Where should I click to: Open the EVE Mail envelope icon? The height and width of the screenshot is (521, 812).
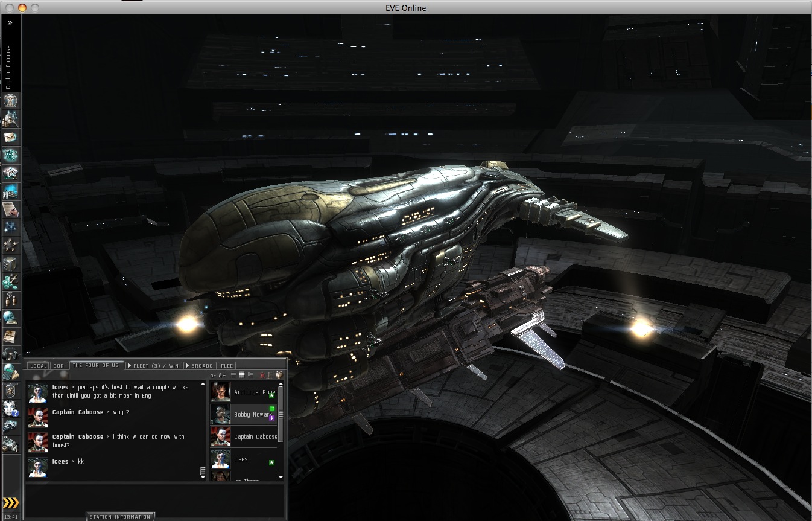pyautogui.click(x=11, y=136)
